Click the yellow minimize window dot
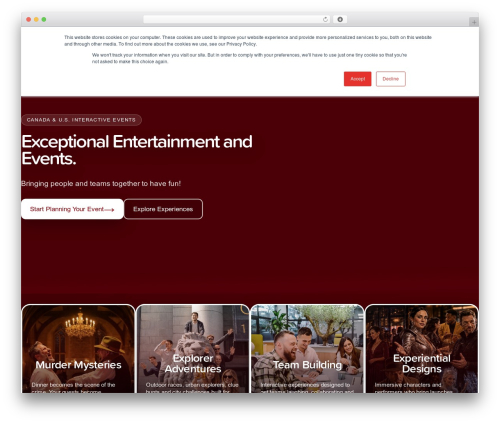The height and width of the screenshot is (423, 500). pos(36,20)
